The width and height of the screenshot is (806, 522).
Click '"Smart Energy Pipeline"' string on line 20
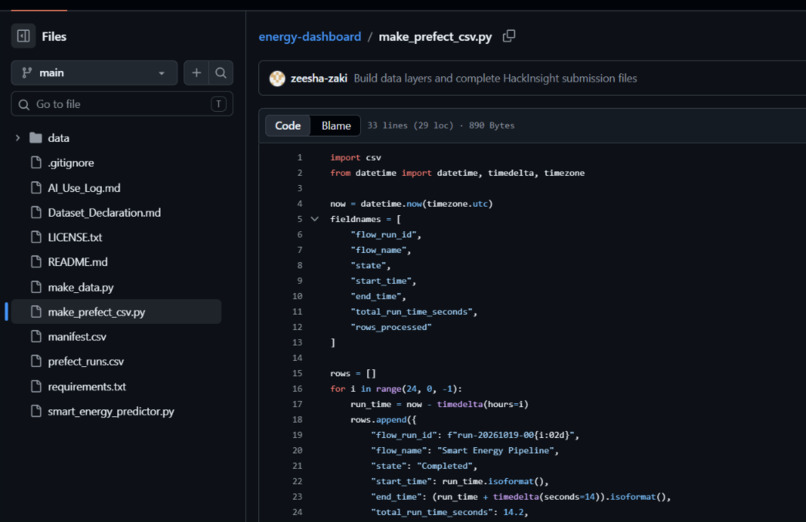pyautogui.click(x=496, y=451)
